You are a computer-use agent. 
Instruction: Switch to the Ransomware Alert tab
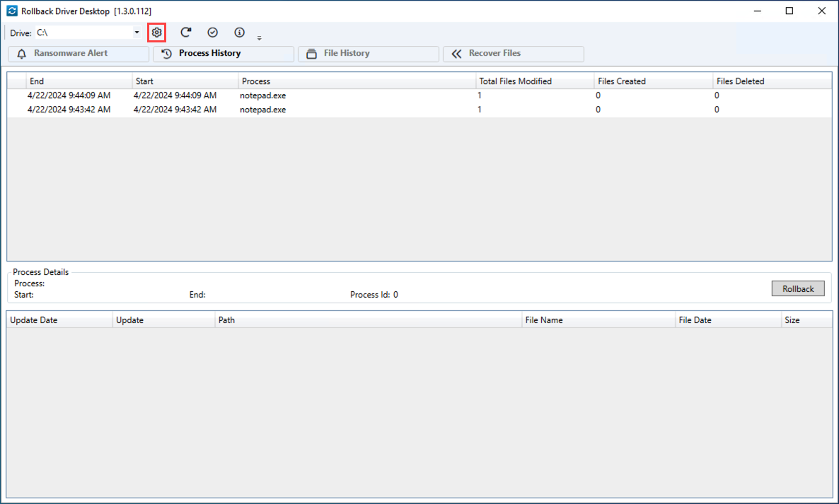click(79, 54)
